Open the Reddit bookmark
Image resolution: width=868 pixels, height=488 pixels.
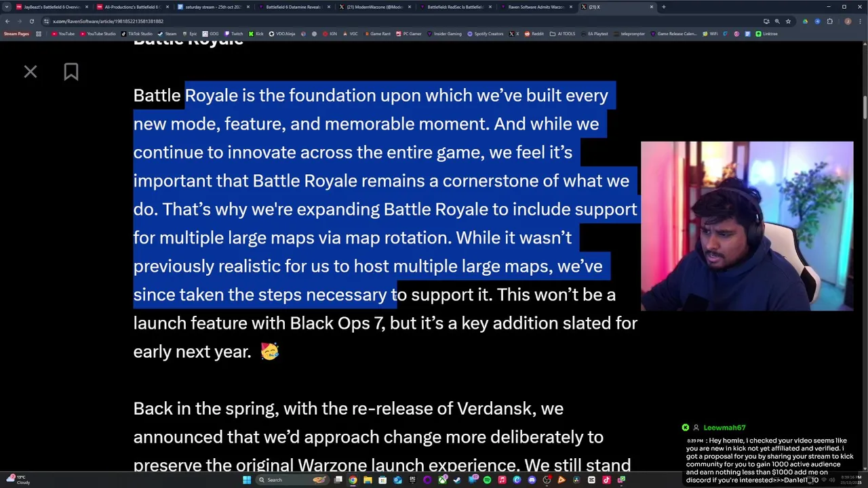534,34
